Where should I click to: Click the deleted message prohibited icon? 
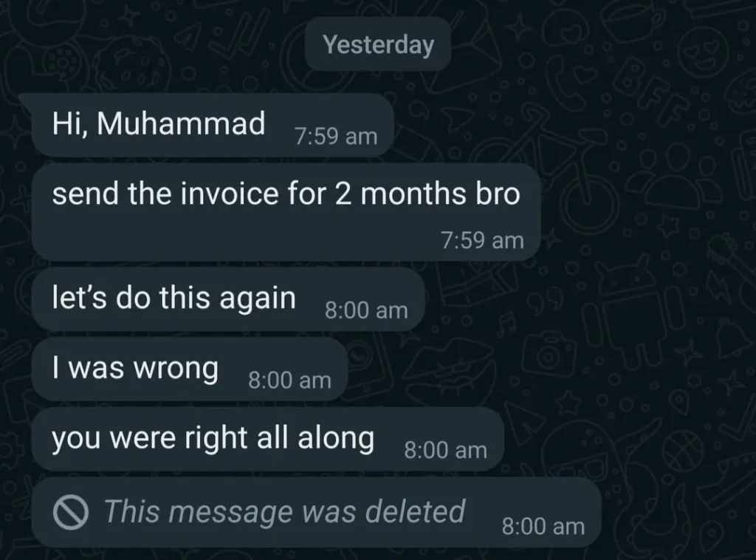(71, 512)
